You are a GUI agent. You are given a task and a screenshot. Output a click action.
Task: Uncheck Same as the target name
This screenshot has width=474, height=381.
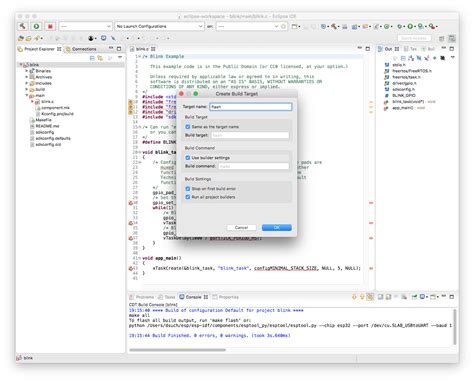click(188, 127)
